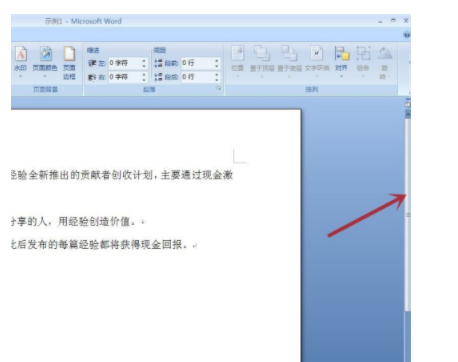
Task: Increase the left indent with the up stepper
Action: point(144,61)
